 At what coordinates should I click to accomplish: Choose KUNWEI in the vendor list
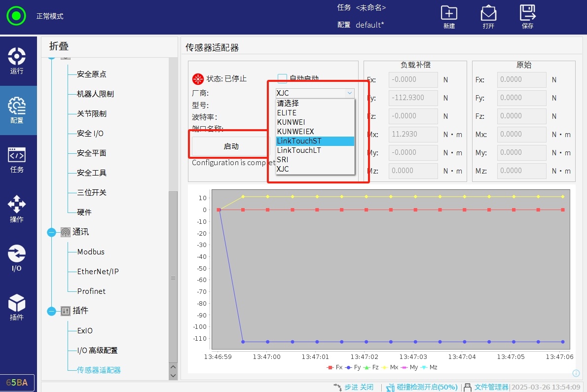pyautogui.click(x=292, y=122)
